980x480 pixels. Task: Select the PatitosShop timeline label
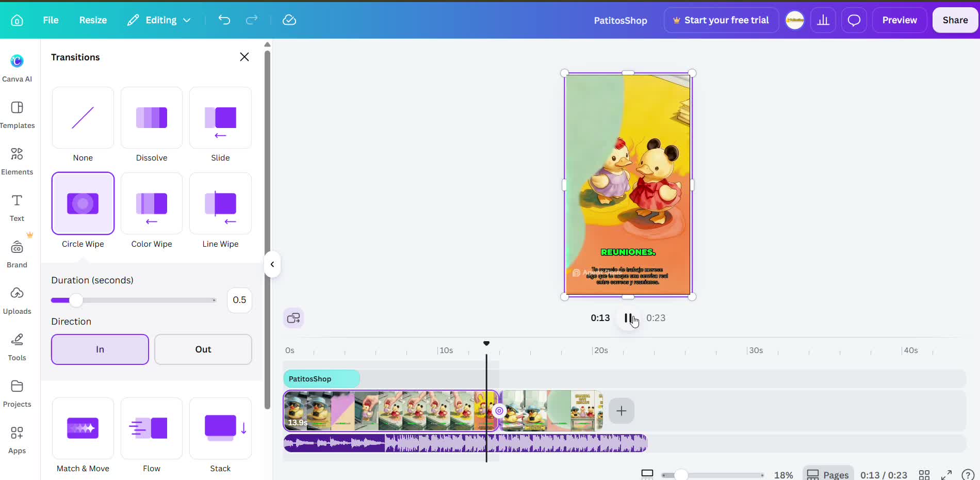[x=321, y=379]
